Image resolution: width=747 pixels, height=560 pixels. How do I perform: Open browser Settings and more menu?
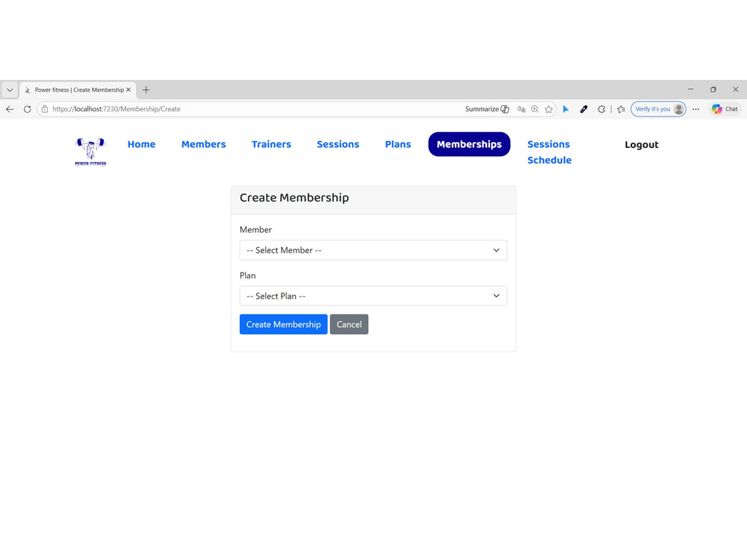(x=696, y=109)
